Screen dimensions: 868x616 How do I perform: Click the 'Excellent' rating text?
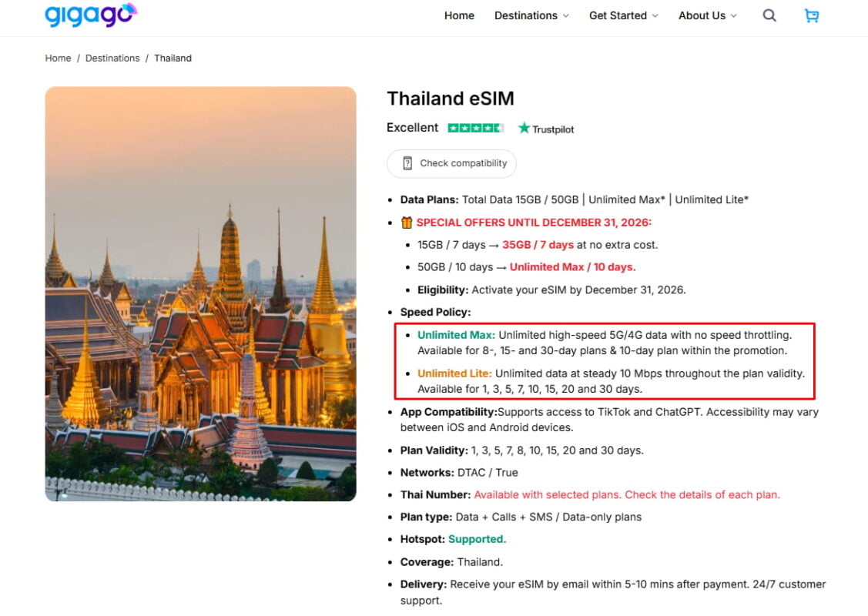pyautogui.click(x=412, y=128)
